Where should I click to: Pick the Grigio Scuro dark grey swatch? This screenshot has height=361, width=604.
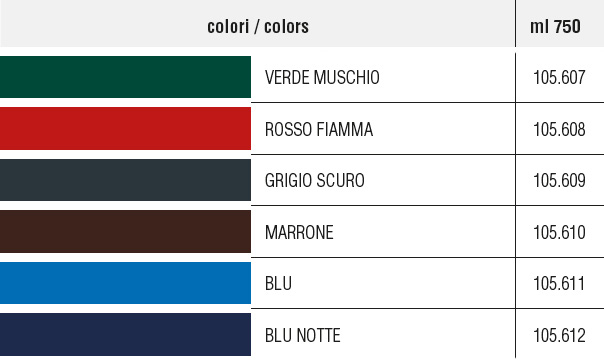(125, 180)
